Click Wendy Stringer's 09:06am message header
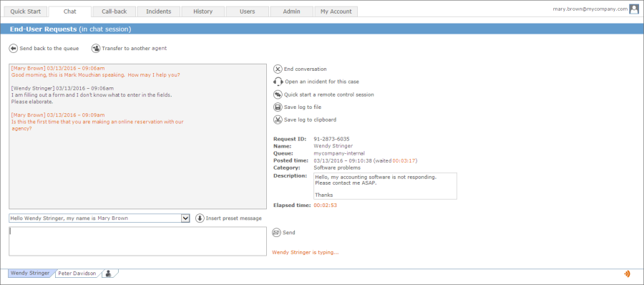 pos(62,88)
